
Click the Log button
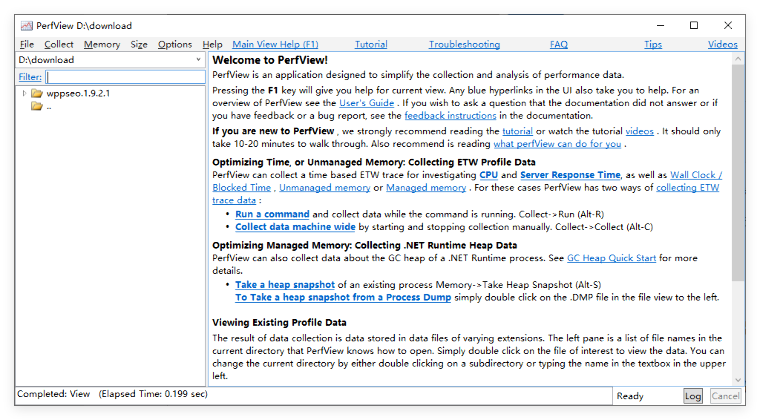click(693, 396)
